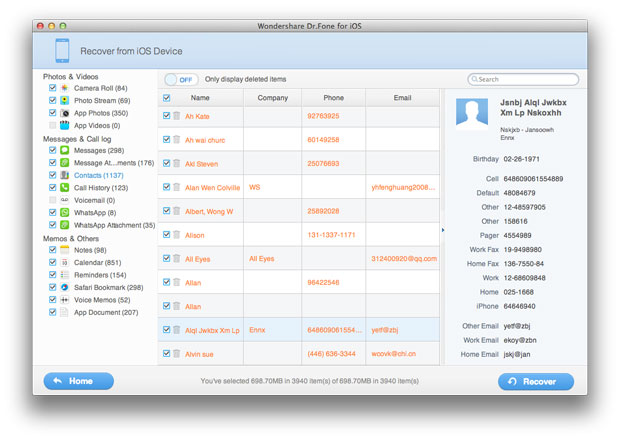This screenshot has width=620, height=440.
Task: Click phone number 96422546
Action: 323,282
